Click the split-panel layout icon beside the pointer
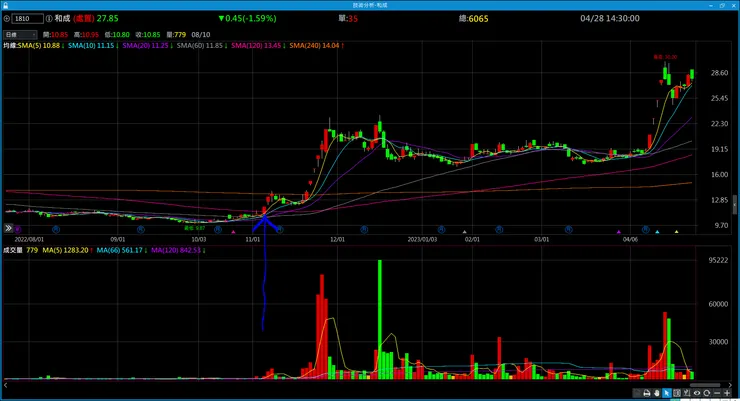The height and width of the screenshot is (401, 740). click(677, 393)
